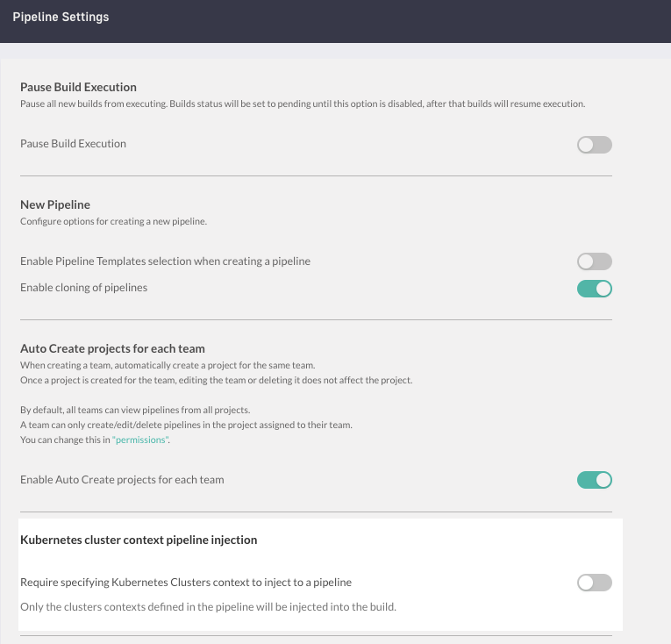Select the New Pipeline section heading
Screen dimensions: 671x644
(x=55, y=205)
